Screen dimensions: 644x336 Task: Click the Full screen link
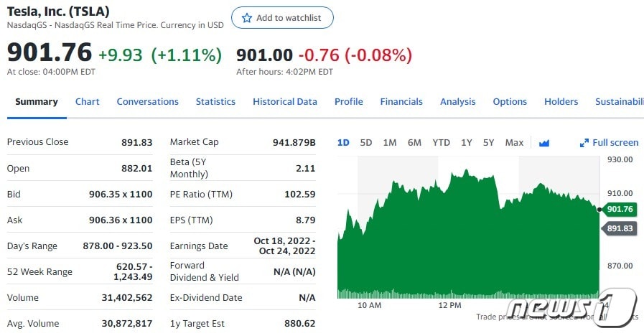pyautogui.click(x=615, y=143)
